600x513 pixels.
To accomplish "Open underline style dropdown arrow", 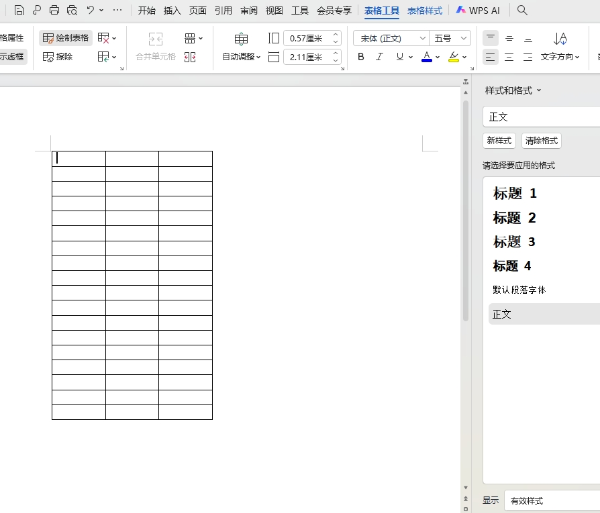I will [411, 57].
